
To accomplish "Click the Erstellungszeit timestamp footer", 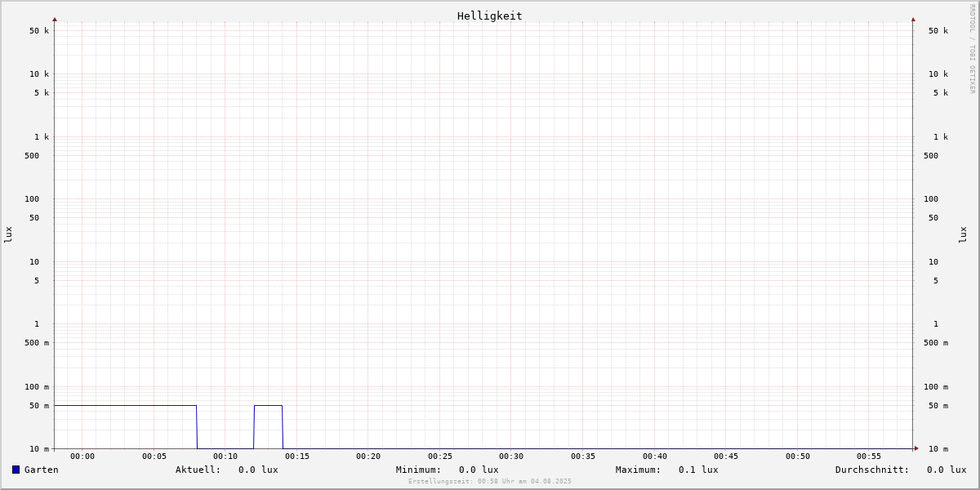I will click(x=490, y=482).
